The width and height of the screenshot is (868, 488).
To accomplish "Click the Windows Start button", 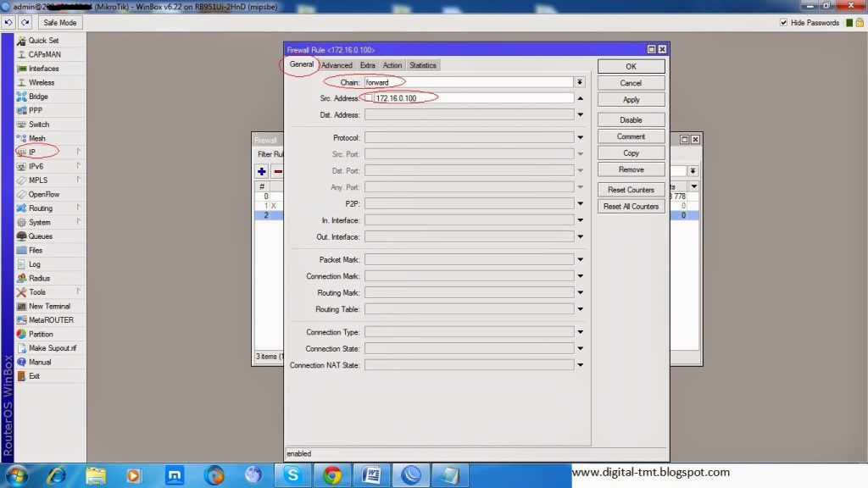I will (x=17, y=476).
